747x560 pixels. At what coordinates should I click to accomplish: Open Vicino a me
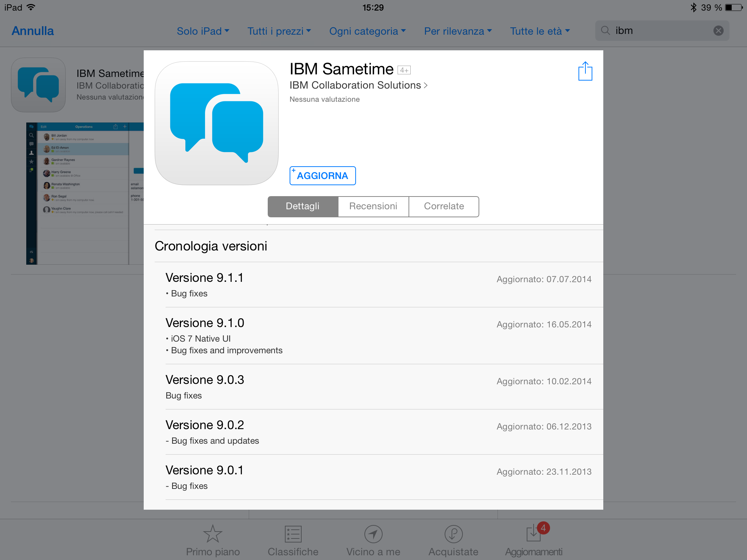(373, 540)
